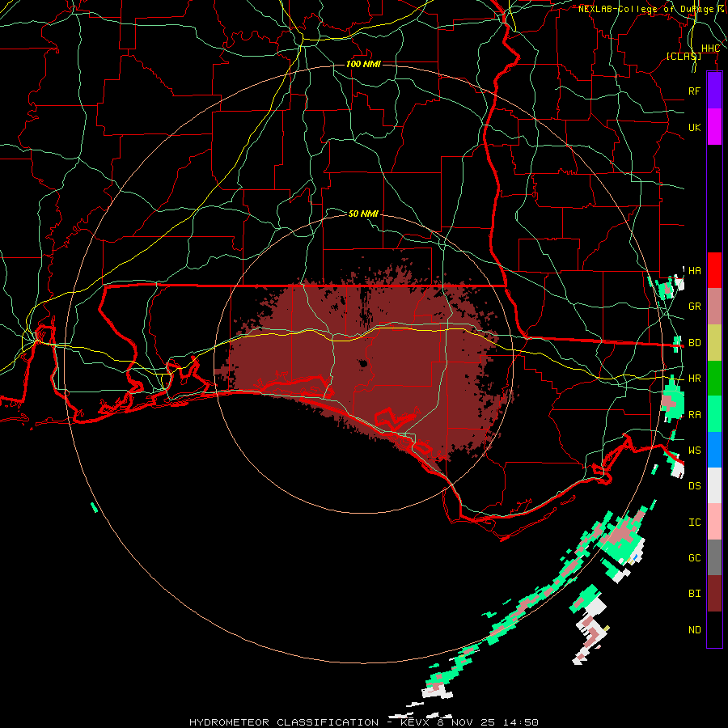The image size is (728, 728).
Task: Click the 50 NMI range ring label
Action: click(x=363, y=214)
